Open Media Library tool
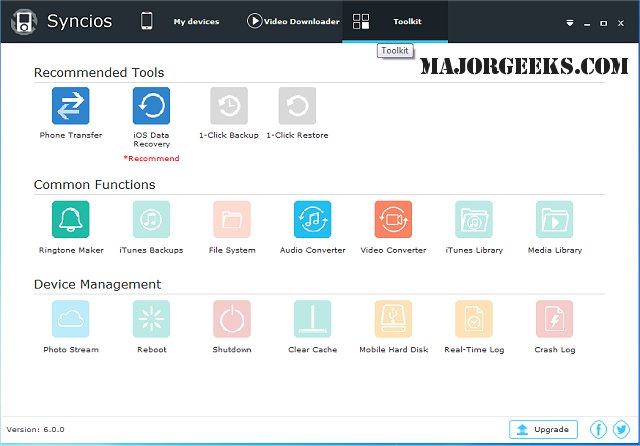Image resolution: width=640 pixels, height=446 pixels. click(x=554, y=219)
